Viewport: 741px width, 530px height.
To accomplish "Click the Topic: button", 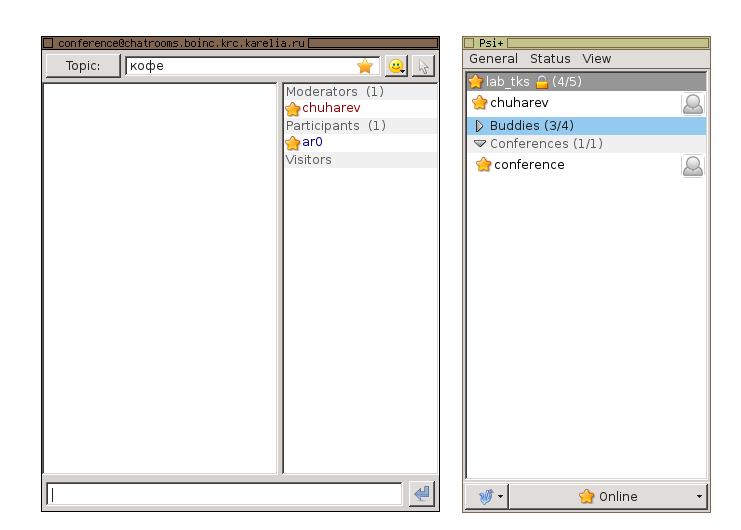I will 83,67.
